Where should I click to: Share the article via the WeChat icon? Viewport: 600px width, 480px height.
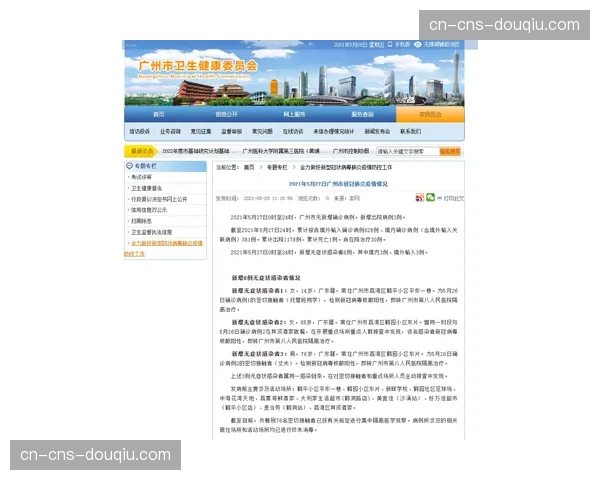430,198
